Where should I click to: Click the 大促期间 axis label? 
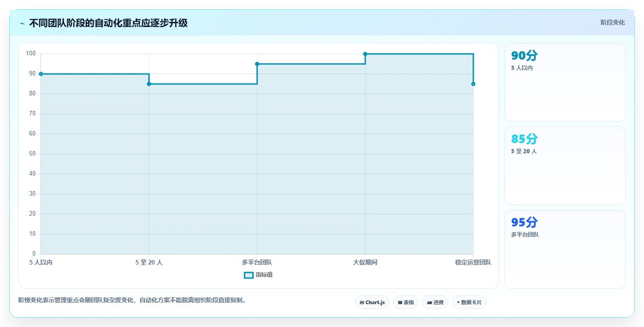365,262
